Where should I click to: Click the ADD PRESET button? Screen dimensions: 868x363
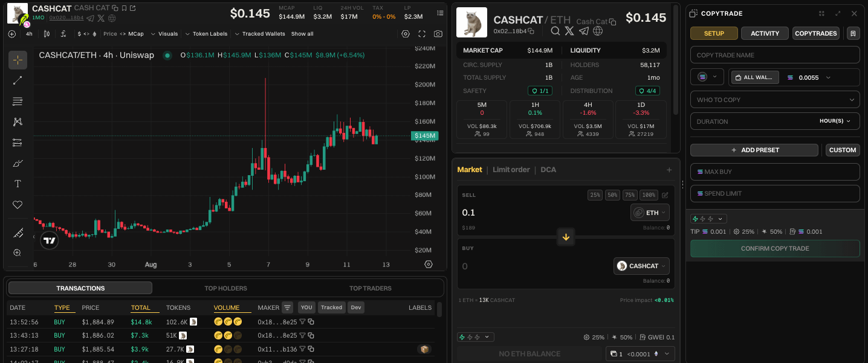coord(754,150)
